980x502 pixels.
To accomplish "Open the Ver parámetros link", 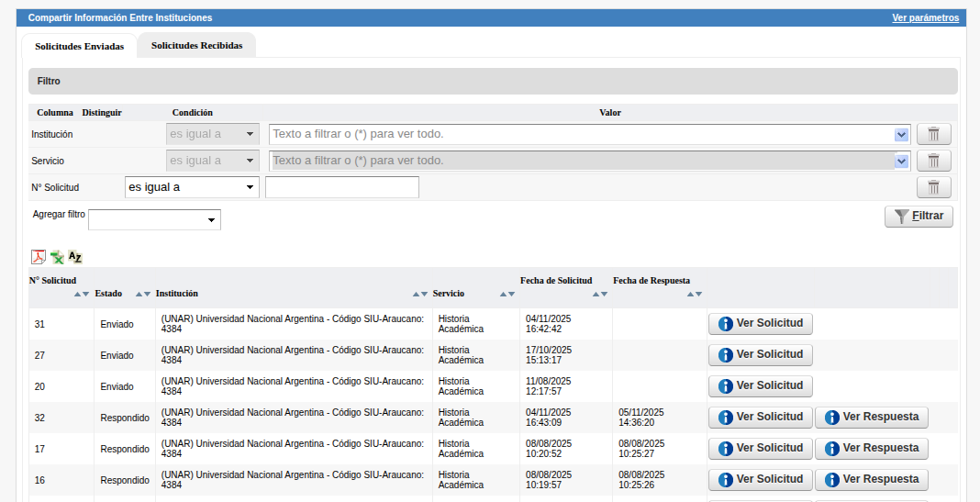I will point(925,17).
